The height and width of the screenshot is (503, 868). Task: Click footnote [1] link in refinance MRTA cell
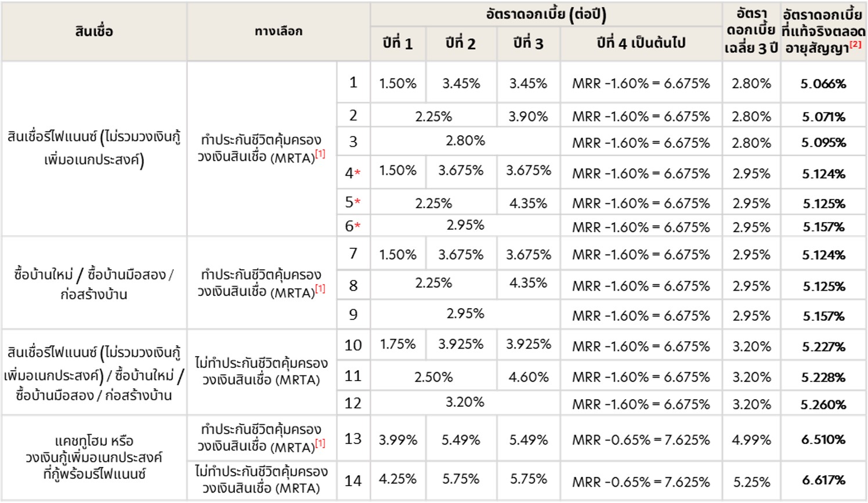tap(320, 154)
